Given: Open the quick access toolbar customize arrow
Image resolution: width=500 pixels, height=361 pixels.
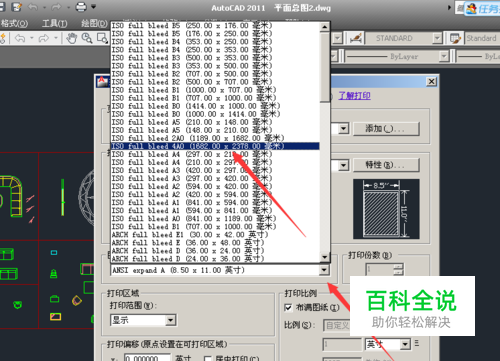Looking at the screenshot, I should 94,7.
